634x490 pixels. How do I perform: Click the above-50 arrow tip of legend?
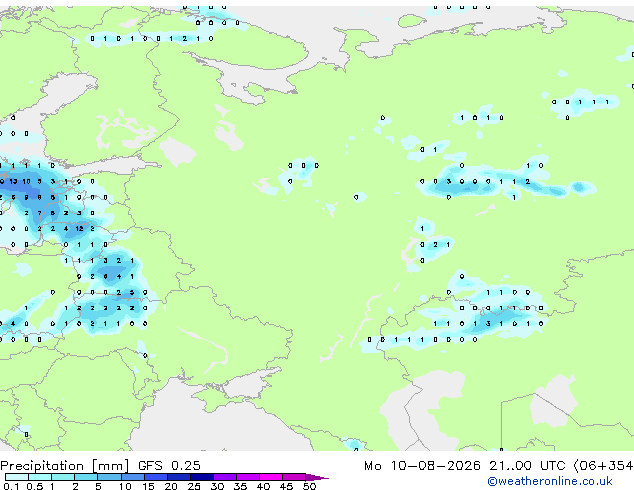tap(317, 477)
